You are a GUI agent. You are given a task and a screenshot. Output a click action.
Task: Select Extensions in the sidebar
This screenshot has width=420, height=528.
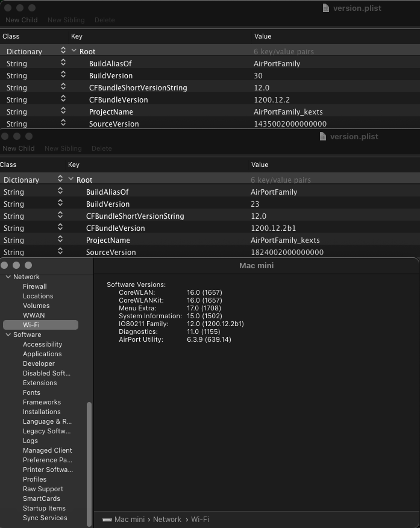pos(40,383)
